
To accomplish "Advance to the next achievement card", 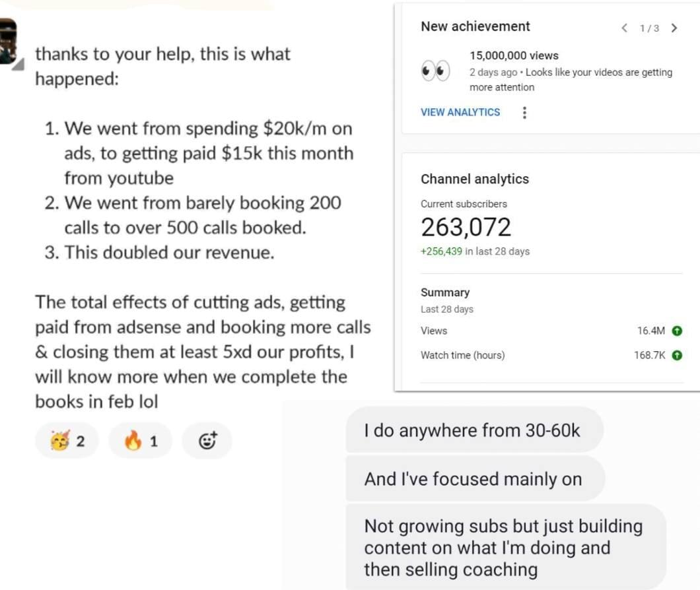I will pyautogui.click(x=674, y=28).
